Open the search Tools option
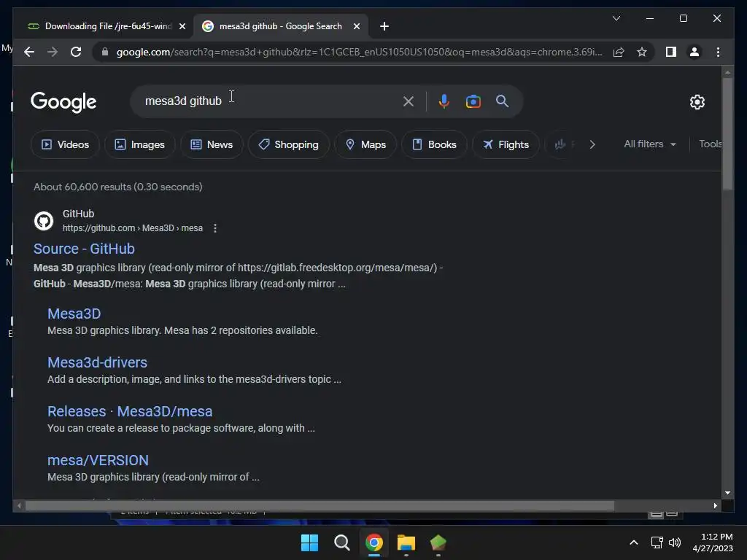The image size is (747, 560). click(x=710, y=144)
